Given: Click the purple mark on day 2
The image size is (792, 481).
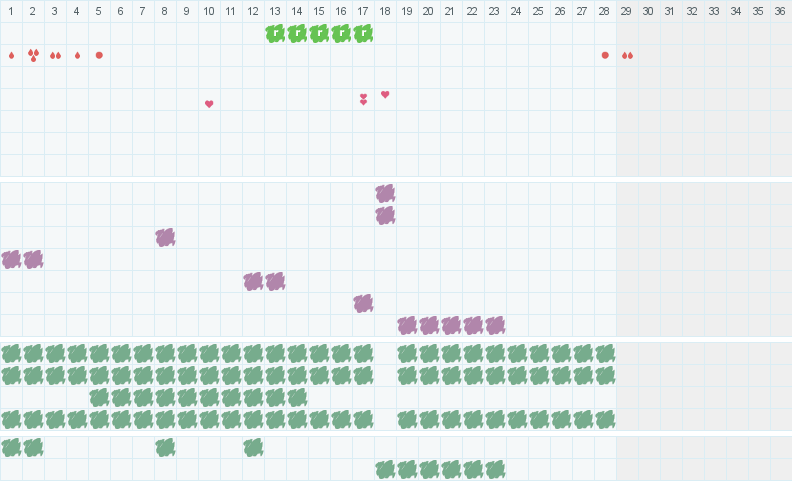Looking at the screenshot, I should [x=33, y=260].
